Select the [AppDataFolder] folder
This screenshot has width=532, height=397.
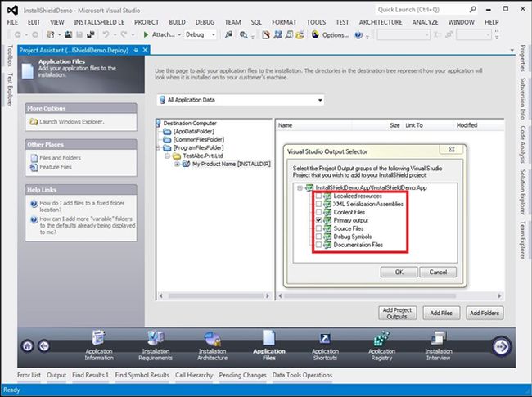193,131
